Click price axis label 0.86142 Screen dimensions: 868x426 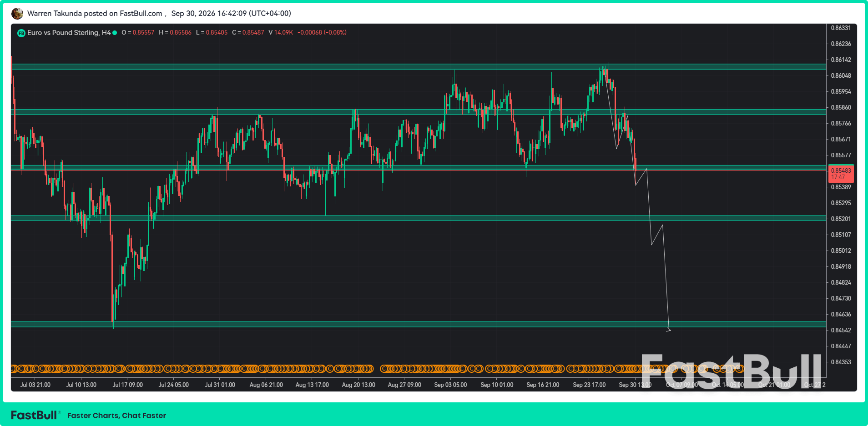(x=841, y=60)
